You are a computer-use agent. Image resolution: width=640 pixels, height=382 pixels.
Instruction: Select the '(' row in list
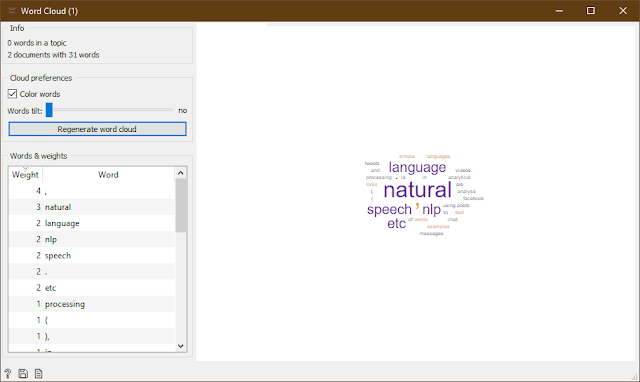point(92,320)
